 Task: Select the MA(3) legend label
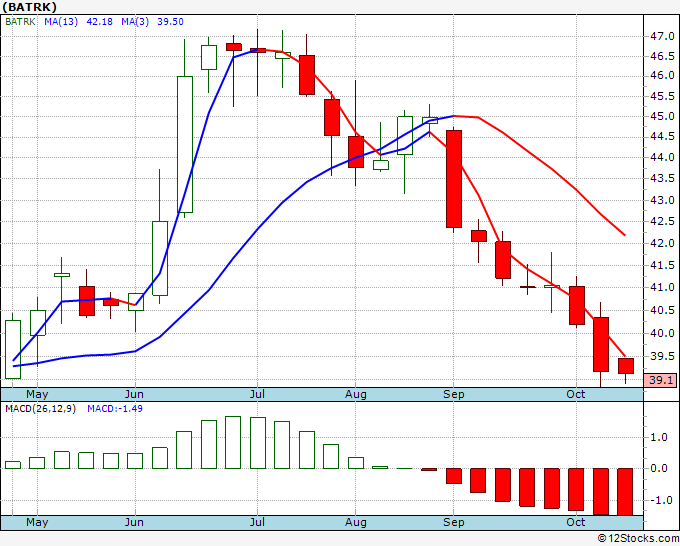(135, 22)
